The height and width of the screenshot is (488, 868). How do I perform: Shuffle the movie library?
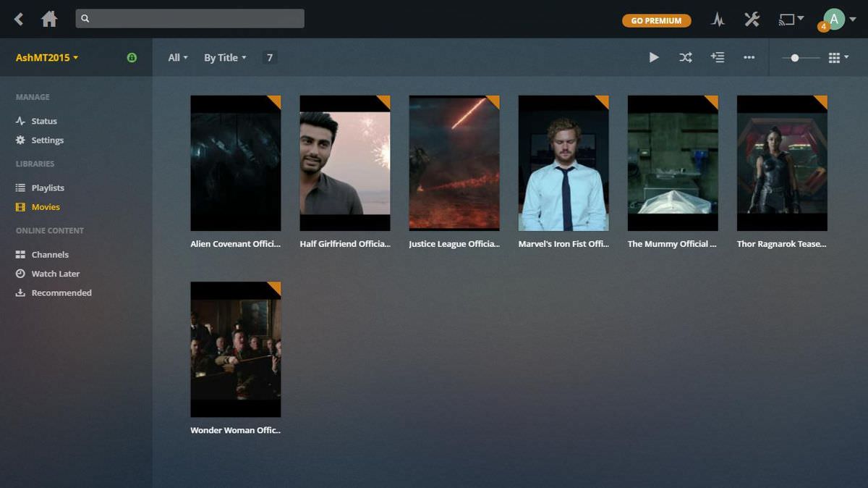point(686,57)
